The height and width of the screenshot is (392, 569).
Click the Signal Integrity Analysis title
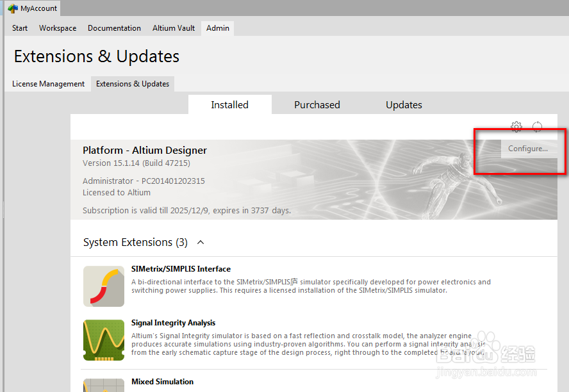point(173,323)
